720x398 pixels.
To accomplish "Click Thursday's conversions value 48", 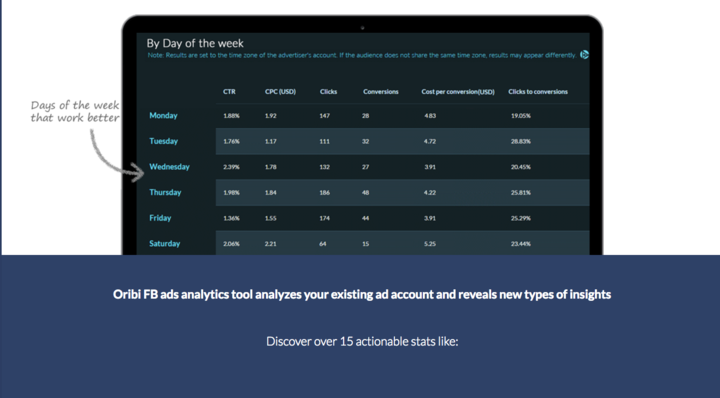I will [x=366, y=193].
